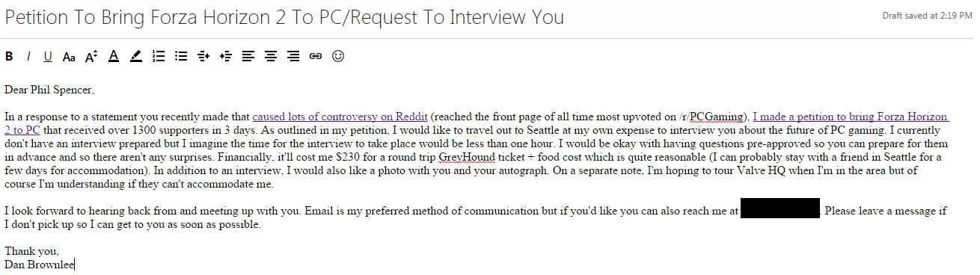Insert a bulleted list
The width and height of the screenshot is (980, 275).
(180, 56)
